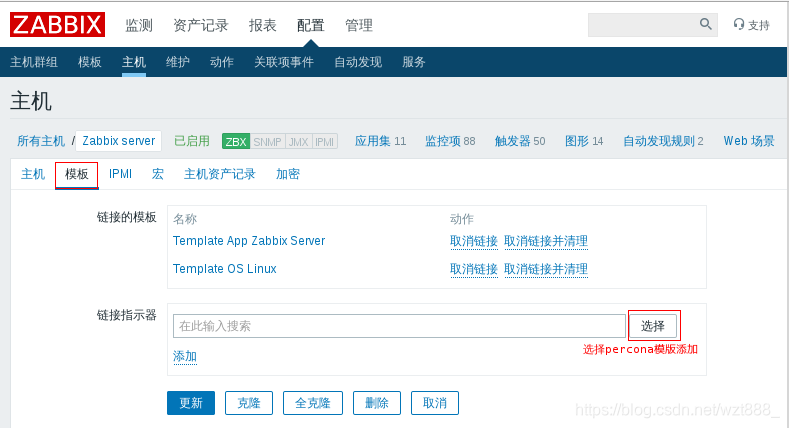Image resolution: width=789 pixels, height=428 pixels.
Task: Click 取消链接并清理 for Template App Zabbix Server
Action: pyautogui.click(x=546, y=241)
